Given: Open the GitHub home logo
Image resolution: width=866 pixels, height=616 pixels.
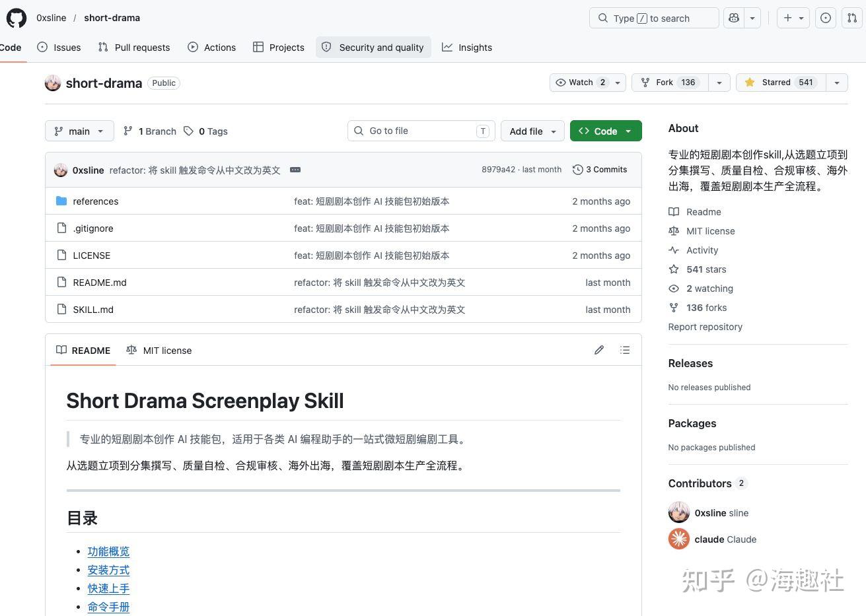Looking at the screenshot, I should tap(17, 18).
